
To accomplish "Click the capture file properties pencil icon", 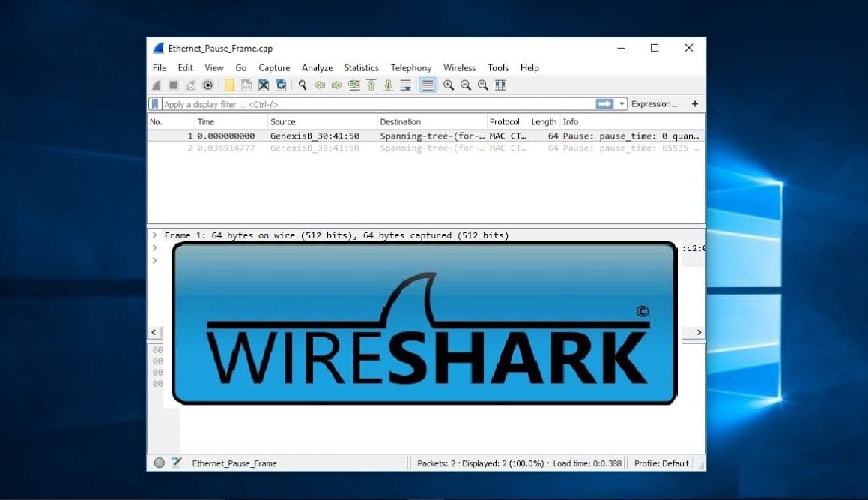I will (x=177, y=463).
